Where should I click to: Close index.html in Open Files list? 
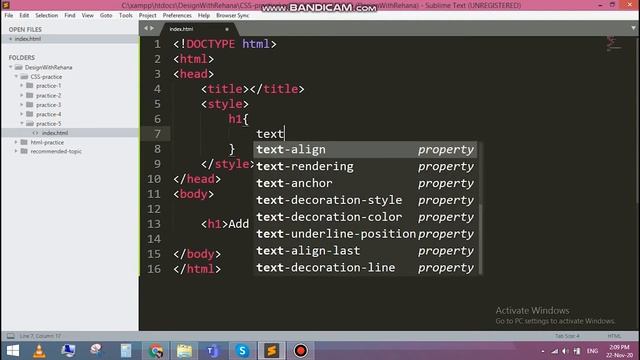point(11,39)
